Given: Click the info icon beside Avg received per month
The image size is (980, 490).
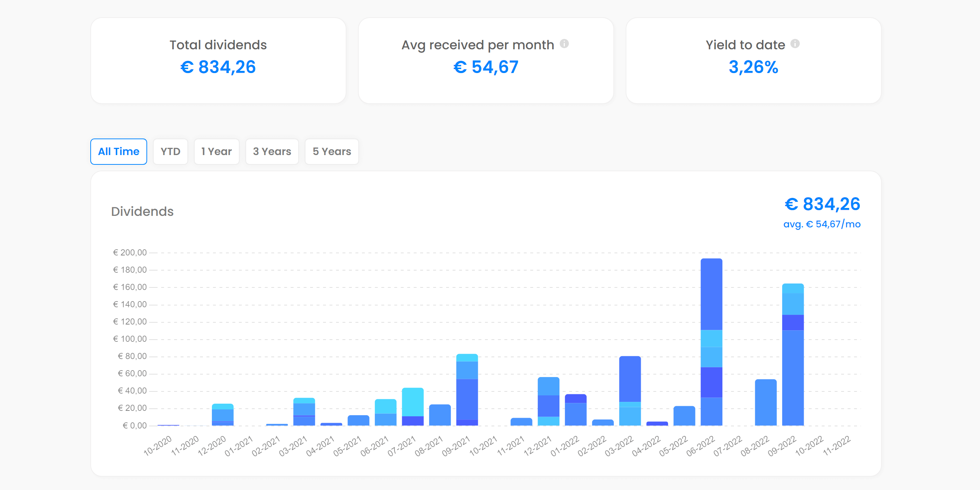Looking at the screenshot, I should 566,44.
